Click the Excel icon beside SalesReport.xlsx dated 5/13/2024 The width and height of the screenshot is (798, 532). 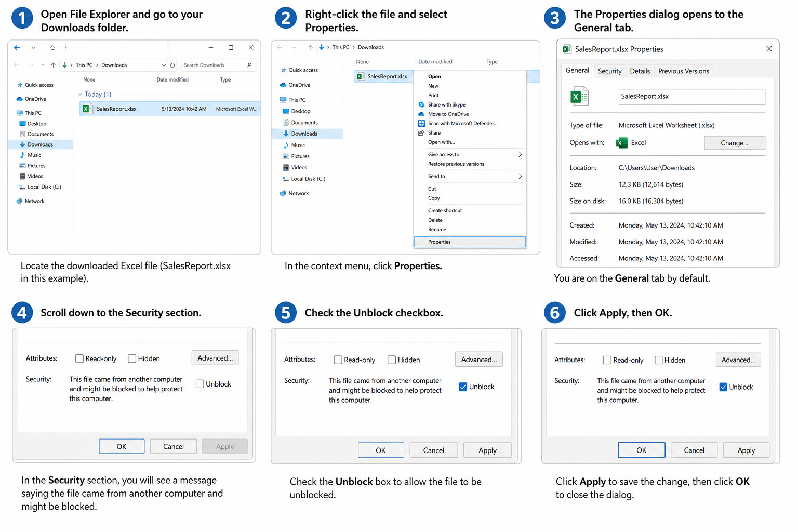(x=88, y=109)
